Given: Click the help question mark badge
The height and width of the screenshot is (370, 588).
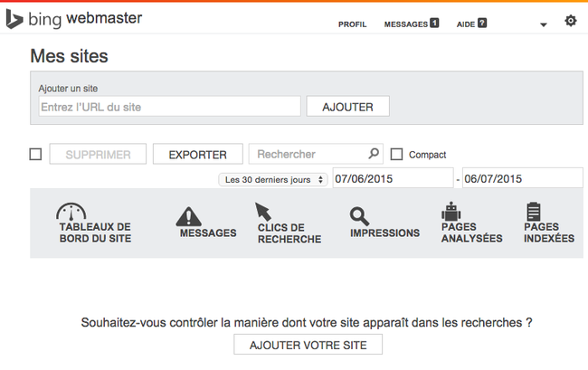Looking at the screenshot, I should click(x=482, y=23).
